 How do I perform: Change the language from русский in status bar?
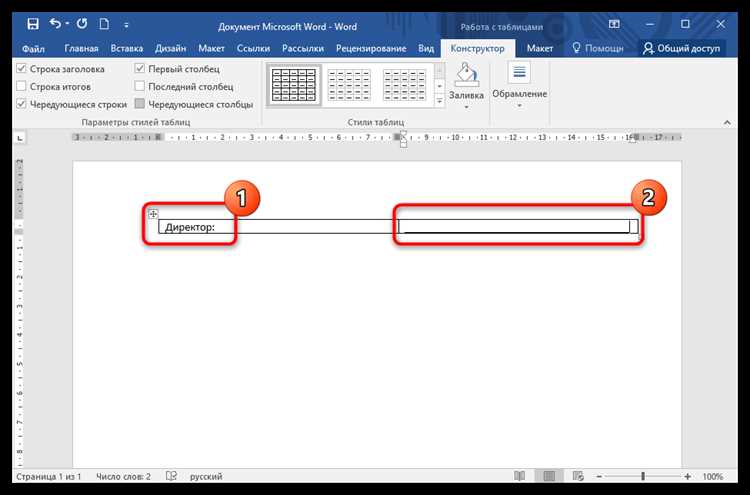click(x=206, y=476)
